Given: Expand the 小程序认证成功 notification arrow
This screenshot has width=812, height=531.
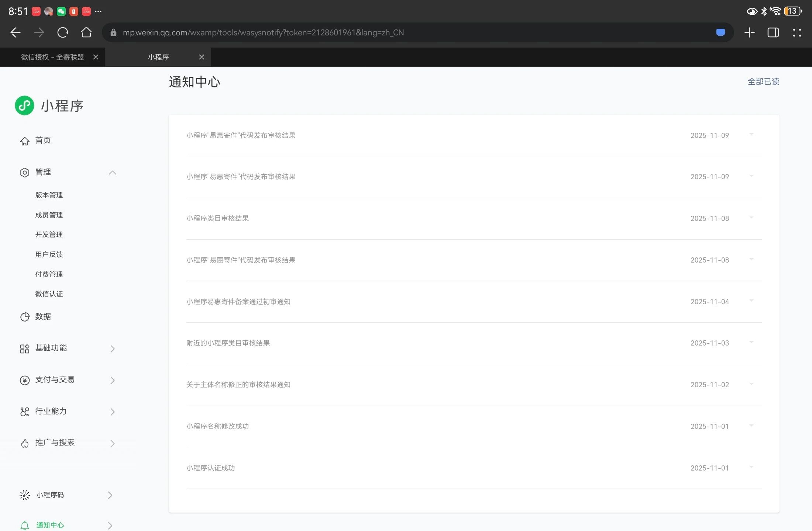Looking at the screenshot, I should (751, 468).
